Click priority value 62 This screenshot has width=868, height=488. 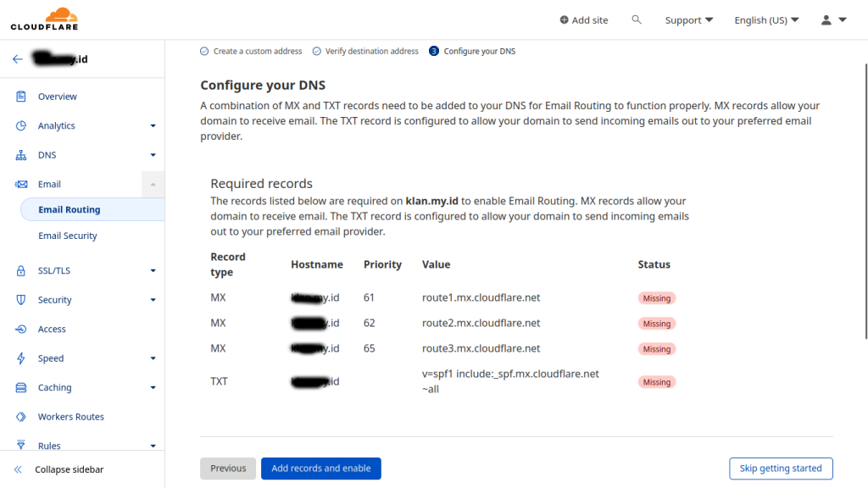[x=370, y=323]
